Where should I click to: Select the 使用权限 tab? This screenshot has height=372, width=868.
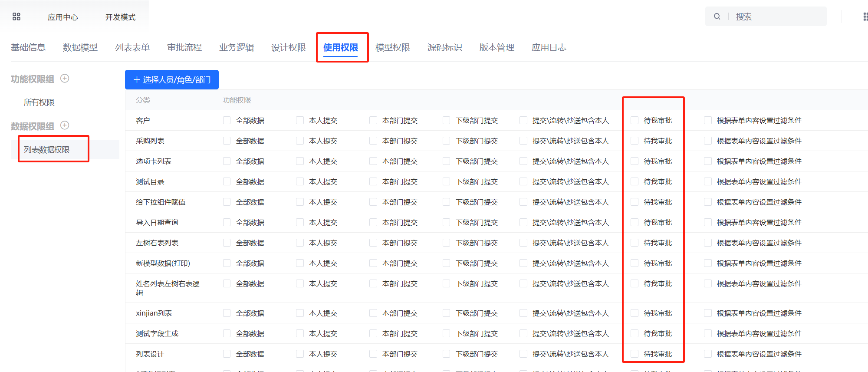tap(341, 47)
